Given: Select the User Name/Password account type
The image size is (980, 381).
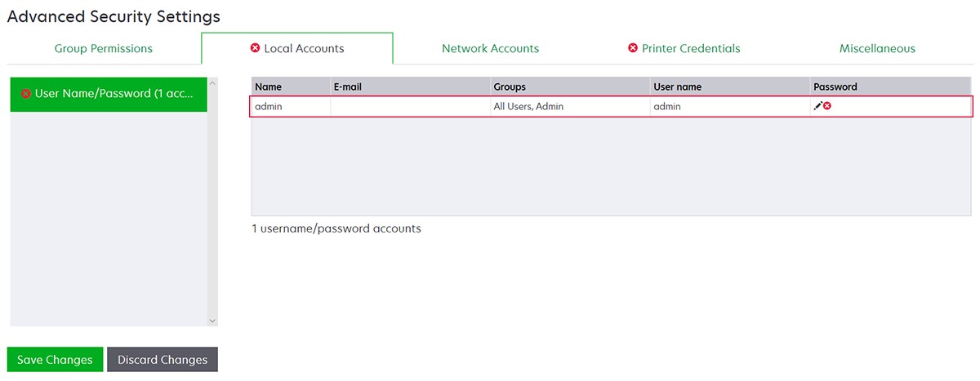Looking at the screenshot, I should (114, 94).
